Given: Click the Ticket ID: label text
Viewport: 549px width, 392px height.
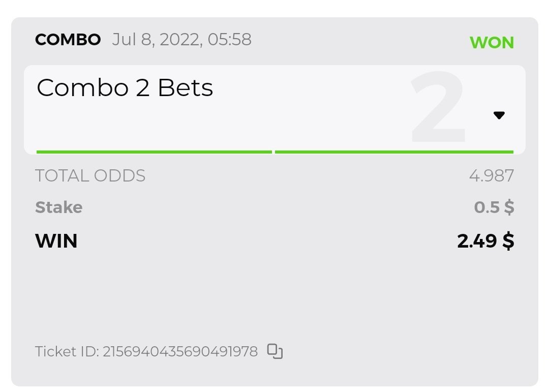Looking at the screenshot, I should click(x=67, y=351).
